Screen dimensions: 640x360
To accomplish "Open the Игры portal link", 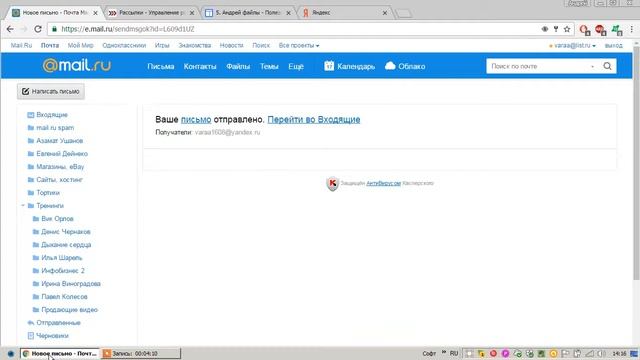I will click(x=162, y=45).
